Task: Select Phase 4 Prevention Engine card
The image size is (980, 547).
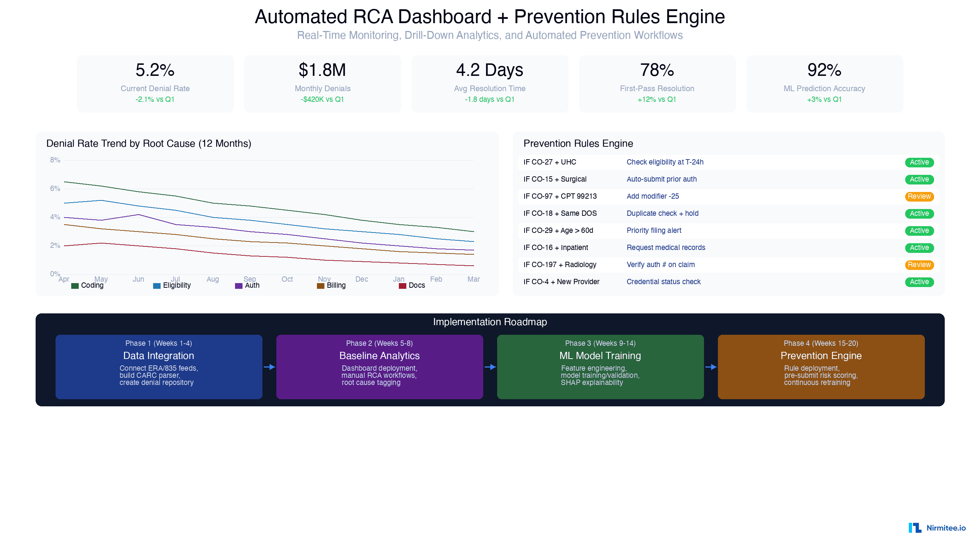Action: pyautogui.click(x=821, y=367)
